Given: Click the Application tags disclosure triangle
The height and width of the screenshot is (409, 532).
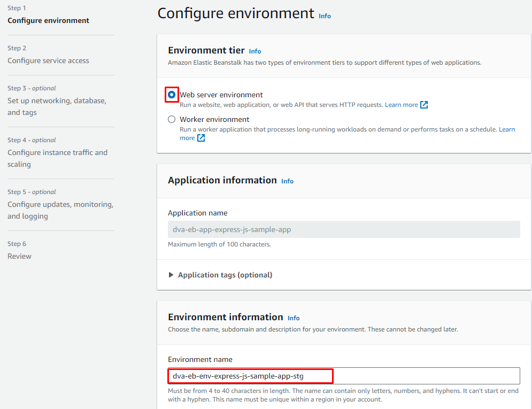Looking at the screenshot, I should click(171, 275).
